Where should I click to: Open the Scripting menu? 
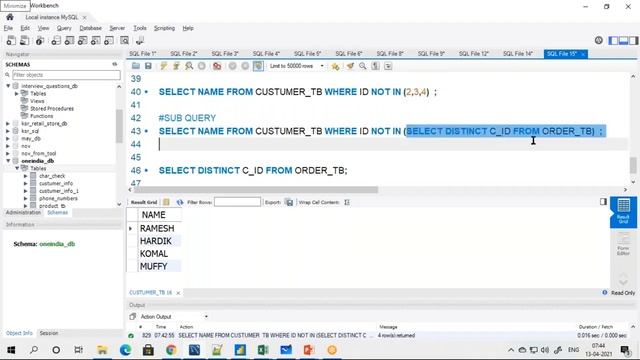coord(164,28)
